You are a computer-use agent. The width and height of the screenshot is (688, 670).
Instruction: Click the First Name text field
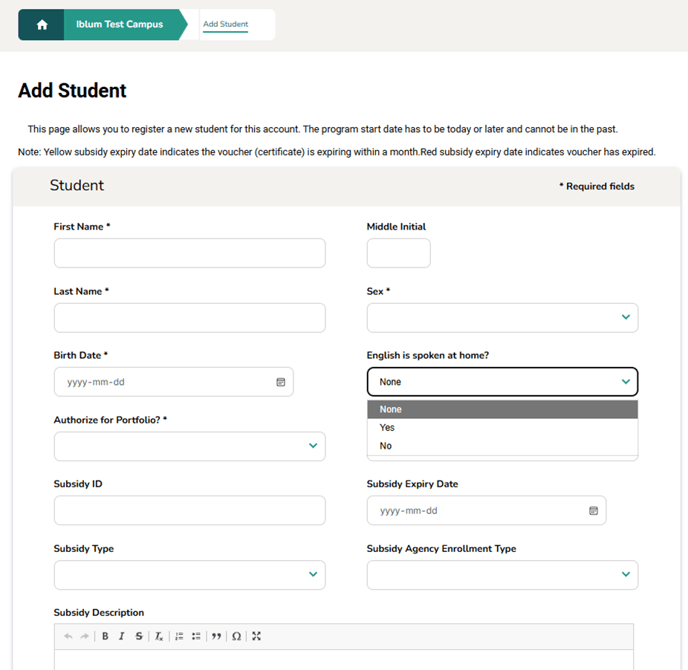pyautogui.click(x=189, y=253)
